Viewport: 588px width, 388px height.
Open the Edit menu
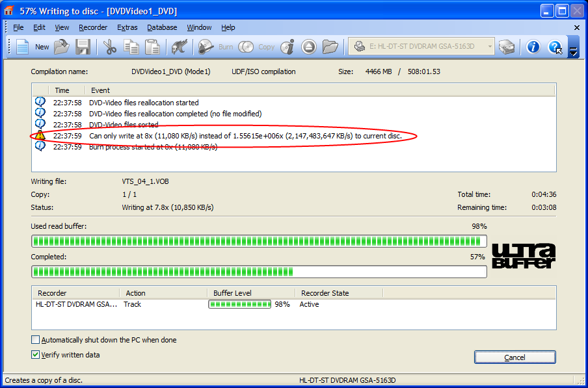coord(39,27)
